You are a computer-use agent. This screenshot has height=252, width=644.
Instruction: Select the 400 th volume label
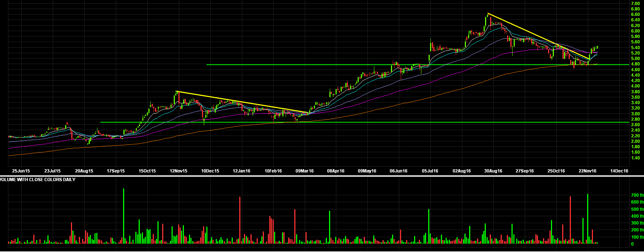click(x=637, y=216)
